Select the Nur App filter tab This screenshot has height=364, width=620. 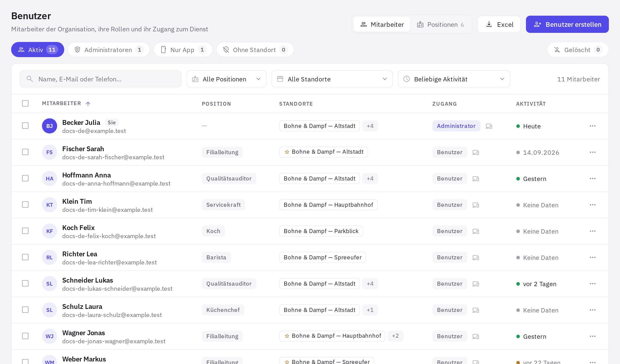click(x=183, y=50)
